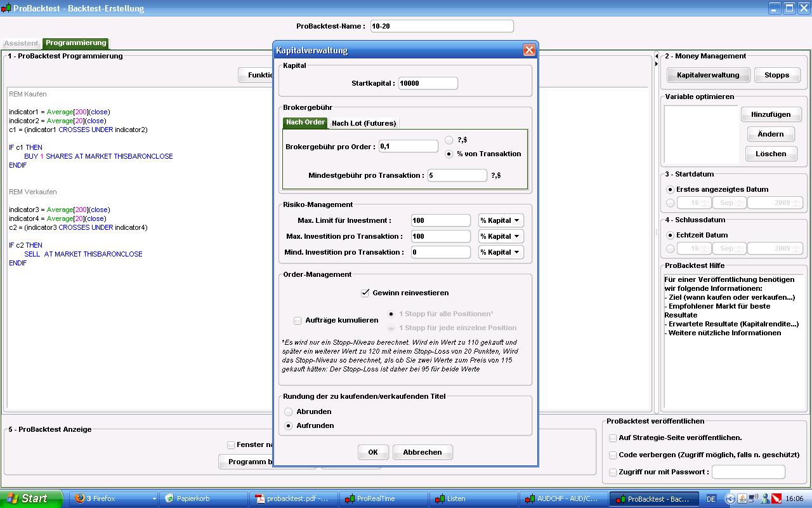Click the 'IF c1 THEN' code line
The image size is (812, 508).
(25, 147)
